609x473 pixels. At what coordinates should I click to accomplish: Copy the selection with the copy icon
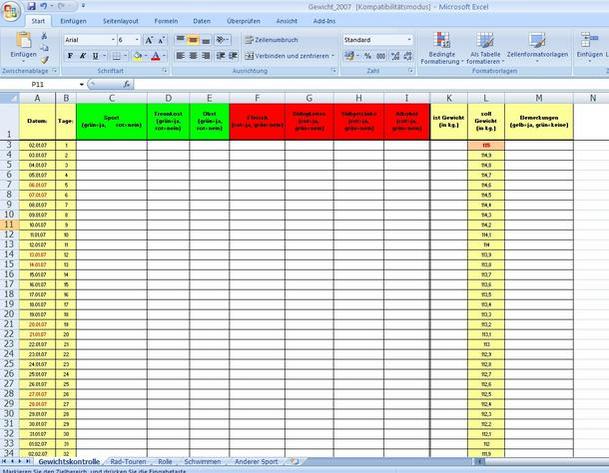click(44, 48)
